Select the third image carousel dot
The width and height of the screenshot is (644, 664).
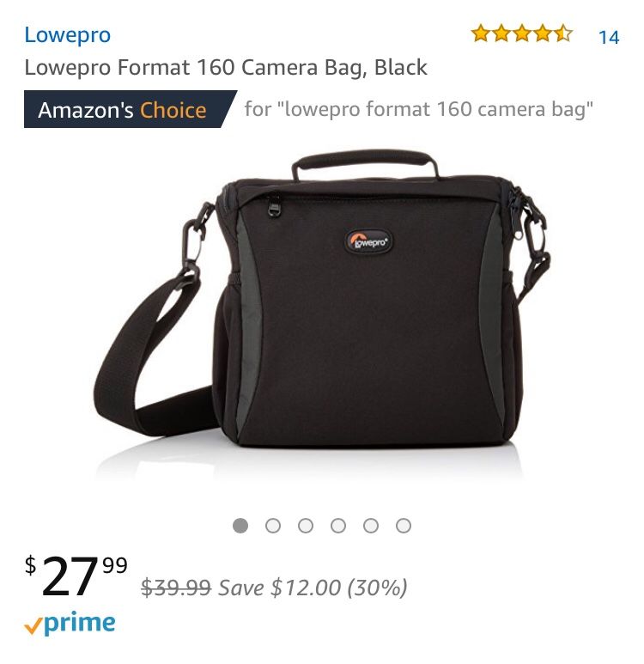click(x=306, y=526)
